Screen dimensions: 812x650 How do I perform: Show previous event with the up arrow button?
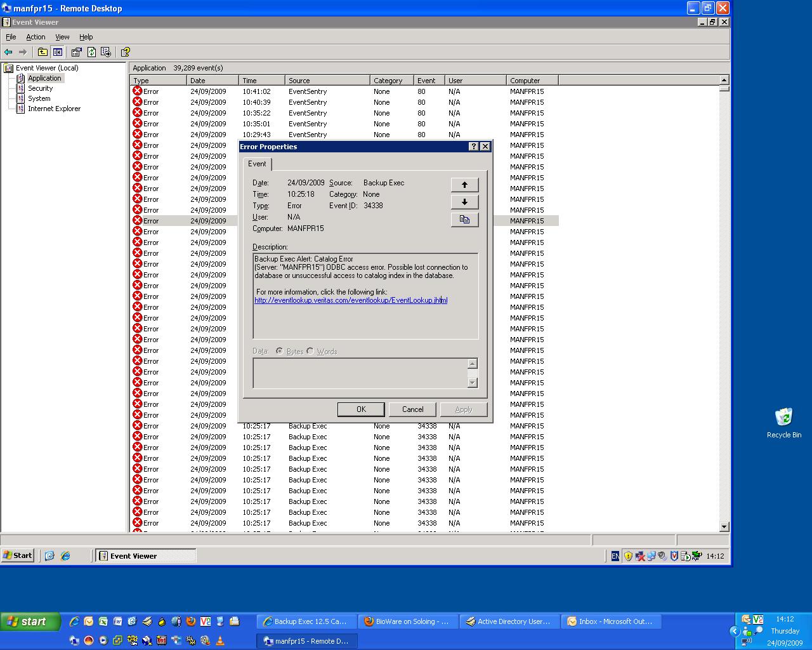pos(464,185)
